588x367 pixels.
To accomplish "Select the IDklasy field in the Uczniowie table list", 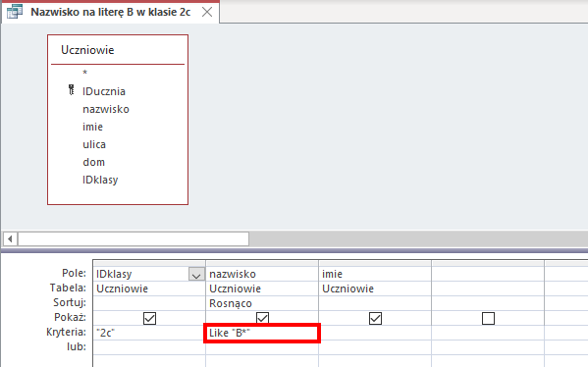I will (x=100, y=180).
